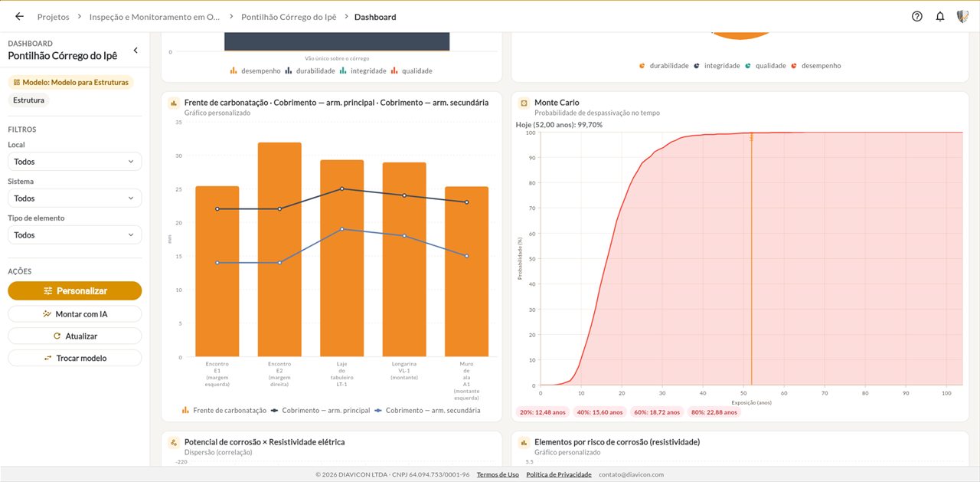980x482 pixels.
Task: Click the 40%: 15,60 anos badge
Action: 599,412
